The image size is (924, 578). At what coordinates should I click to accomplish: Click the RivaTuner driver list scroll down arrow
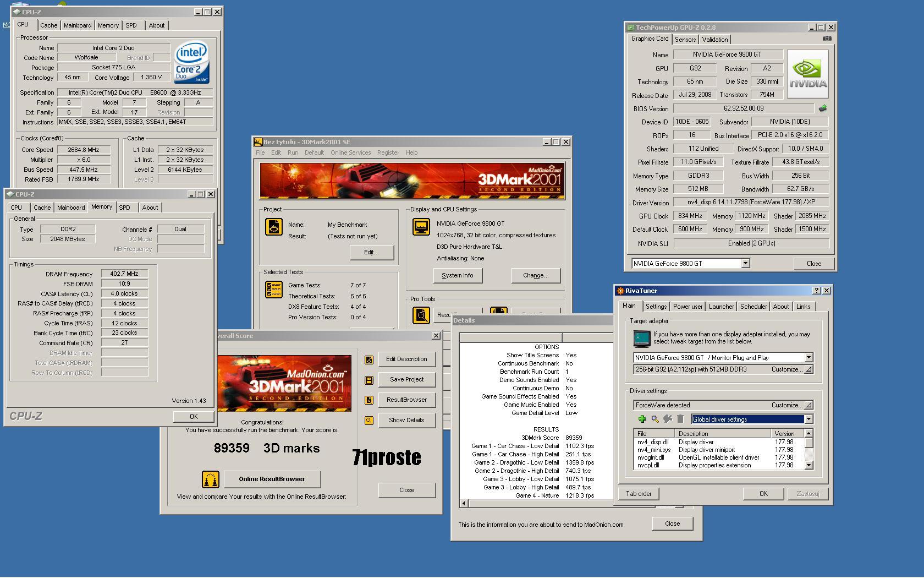click(x=809, y=465)
